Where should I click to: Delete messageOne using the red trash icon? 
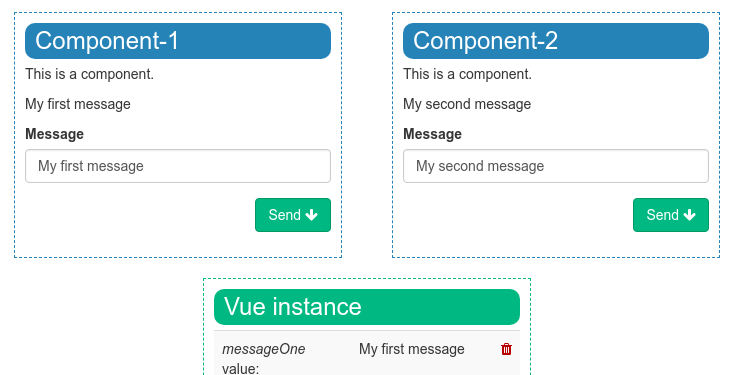point(506,349)
